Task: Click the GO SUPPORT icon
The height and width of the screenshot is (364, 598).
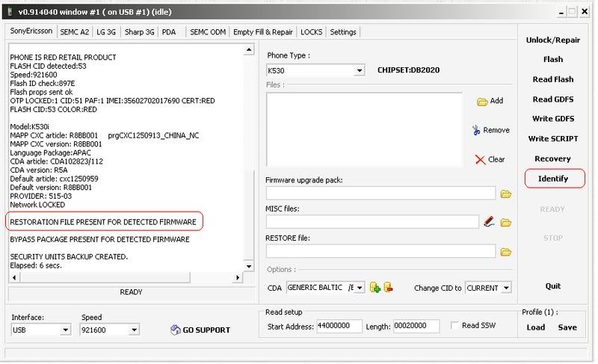Action: pyautogui.click(x=176, y=330)
